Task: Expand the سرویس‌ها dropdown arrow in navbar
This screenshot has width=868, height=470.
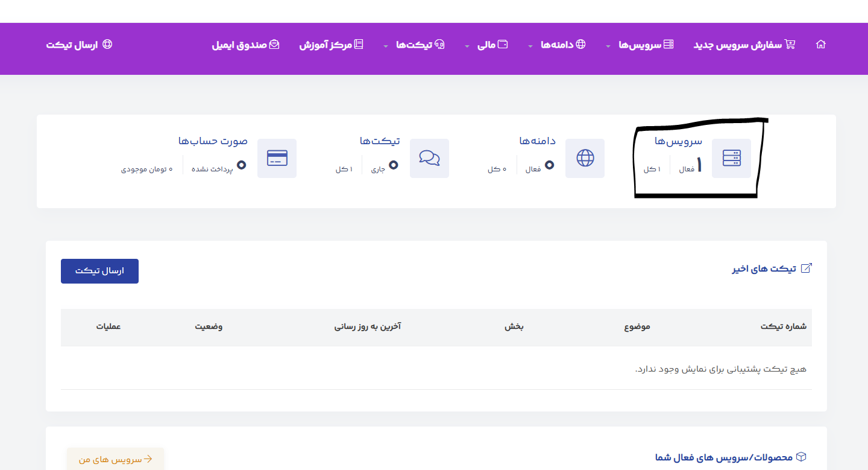Action: (608, 46)
